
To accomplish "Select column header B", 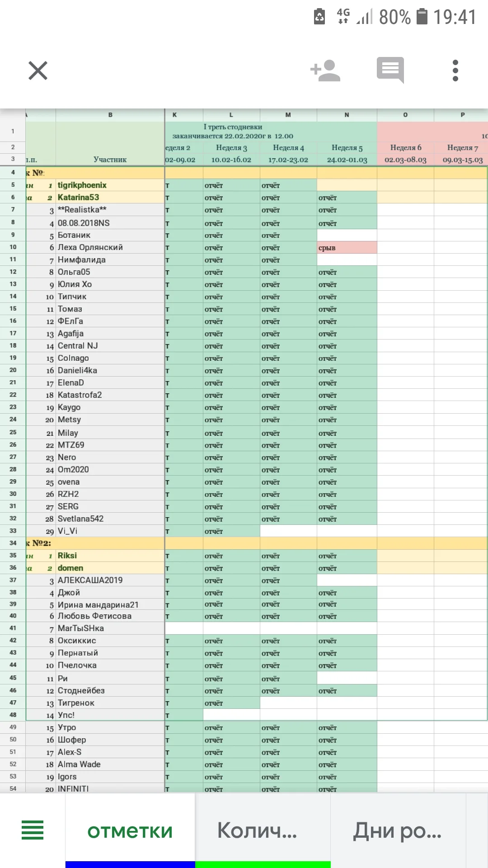I will pos(110,115).
